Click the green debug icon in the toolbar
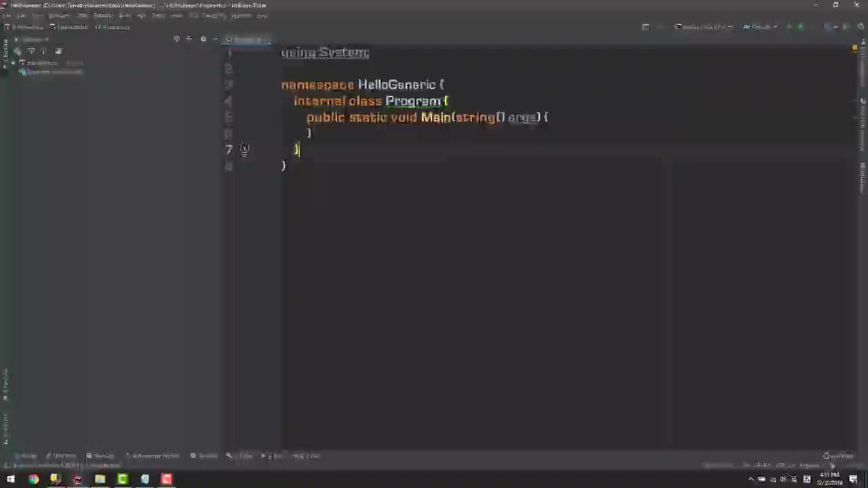This screenshot has width=868, height=488. 801,27
